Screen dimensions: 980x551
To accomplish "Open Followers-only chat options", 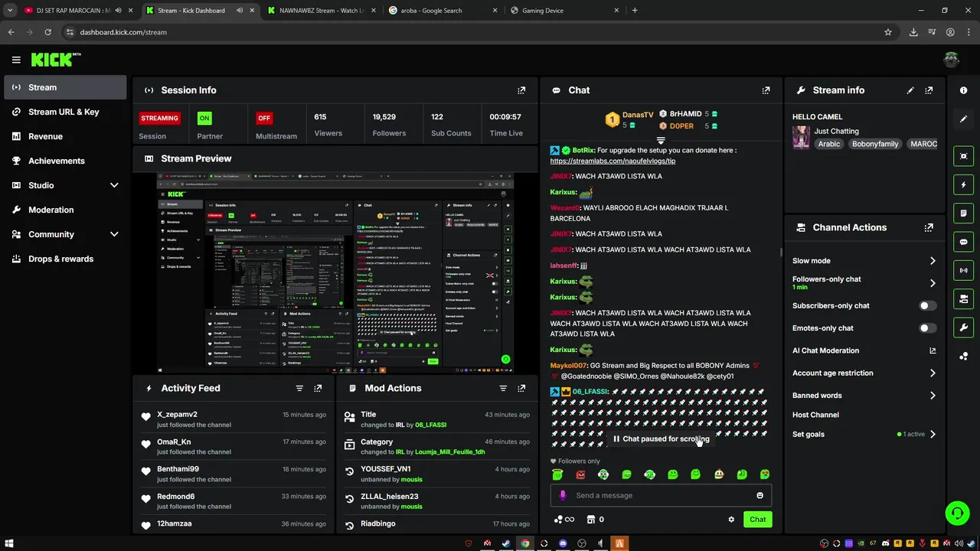I will click(864, 282).
